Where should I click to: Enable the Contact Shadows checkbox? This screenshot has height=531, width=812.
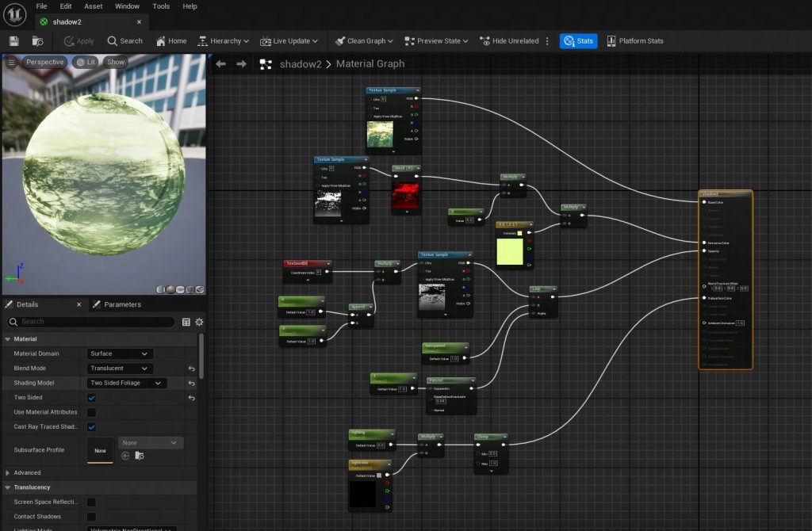(x=91, y=517)
